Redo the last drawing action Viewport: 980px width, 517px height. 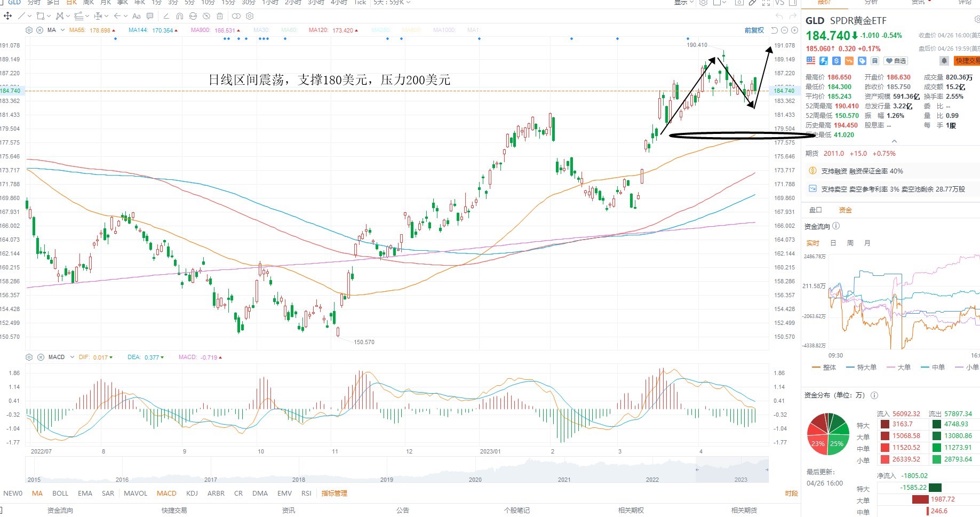tap(793, 16)
